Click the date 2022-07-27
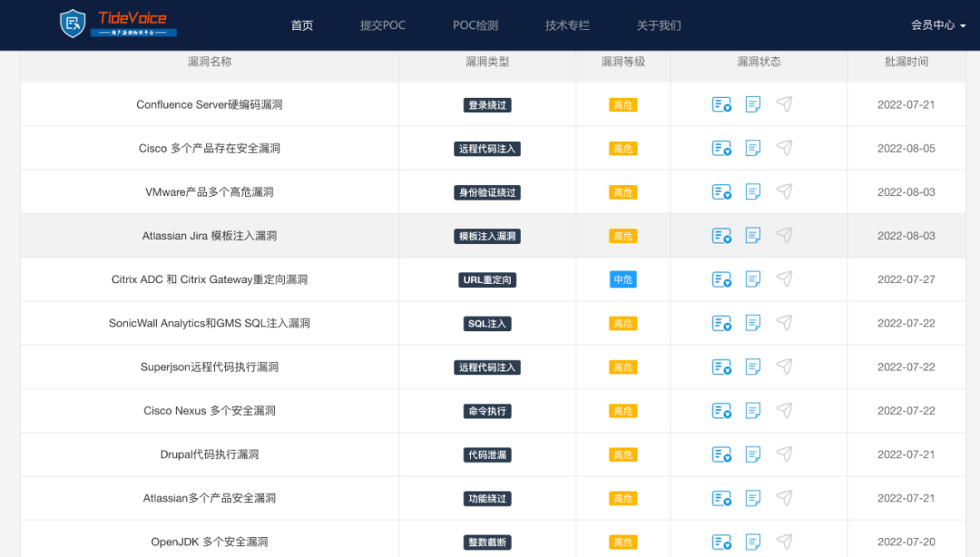Viewport: 980px width, 557px height. point(906,279)
